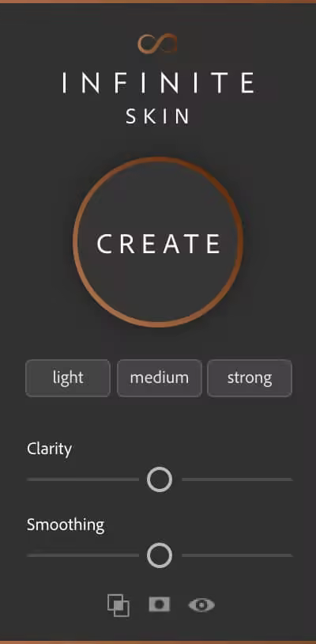Click the right side of the Smoothing track
The height and width of the screenshot is (644, 316).
[237, 555]
